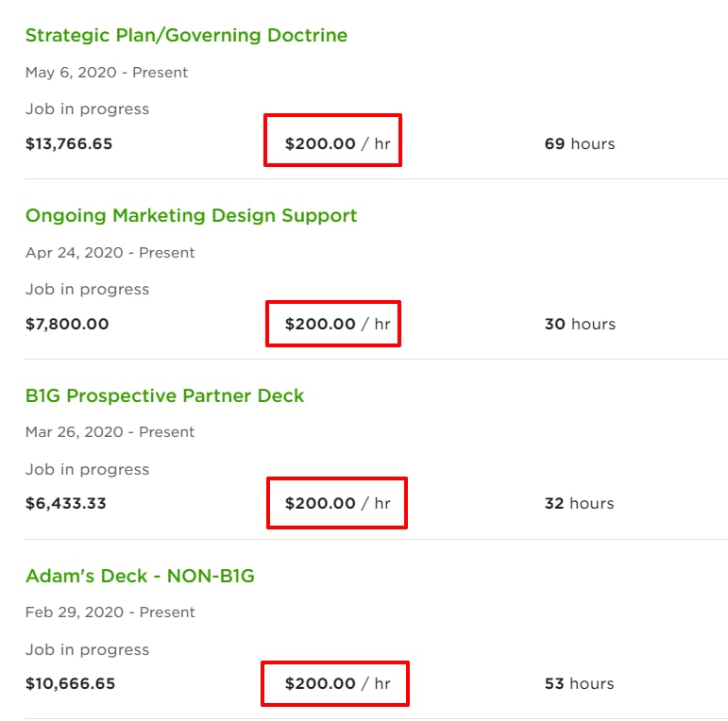
Task: Click the May 6, 2020 - Present date range
Action: point(107,73)
